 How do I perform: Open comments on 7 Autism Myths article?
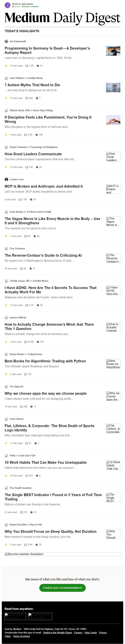point(37,98)
